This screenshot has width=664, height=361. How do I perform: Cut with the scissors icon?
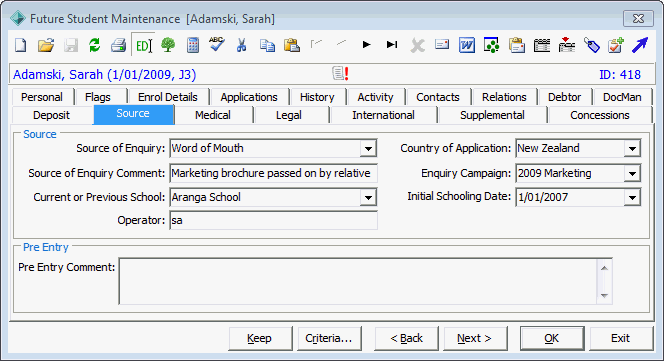tap(241, 45)
